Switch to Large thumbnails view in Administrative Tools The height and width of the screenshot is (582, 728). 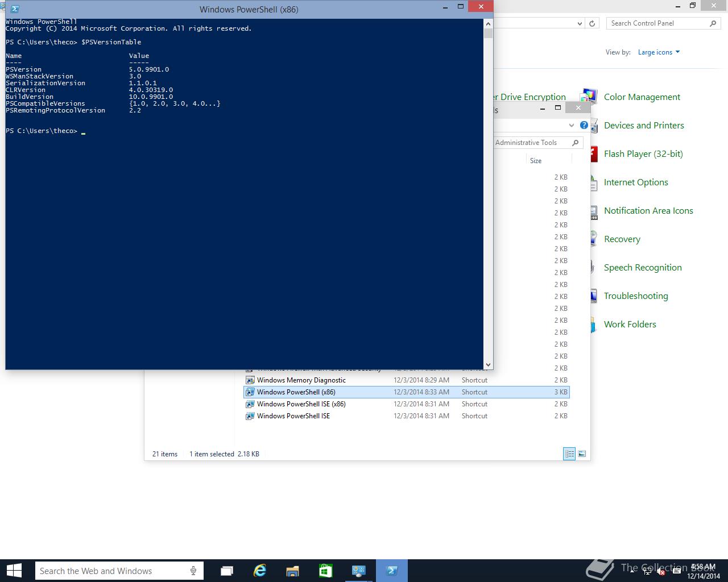[x=582, y=454]
